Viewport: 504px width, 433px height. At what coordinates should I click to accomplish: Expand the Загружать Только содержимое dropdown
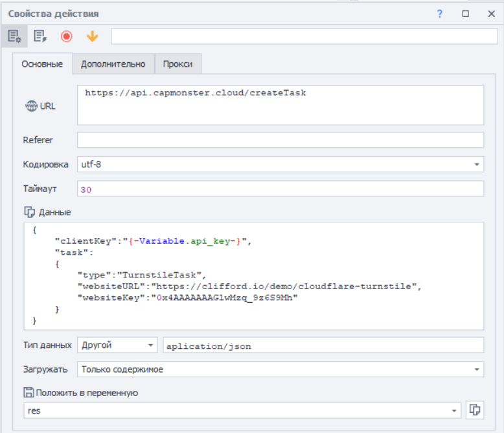coord(477,369)
